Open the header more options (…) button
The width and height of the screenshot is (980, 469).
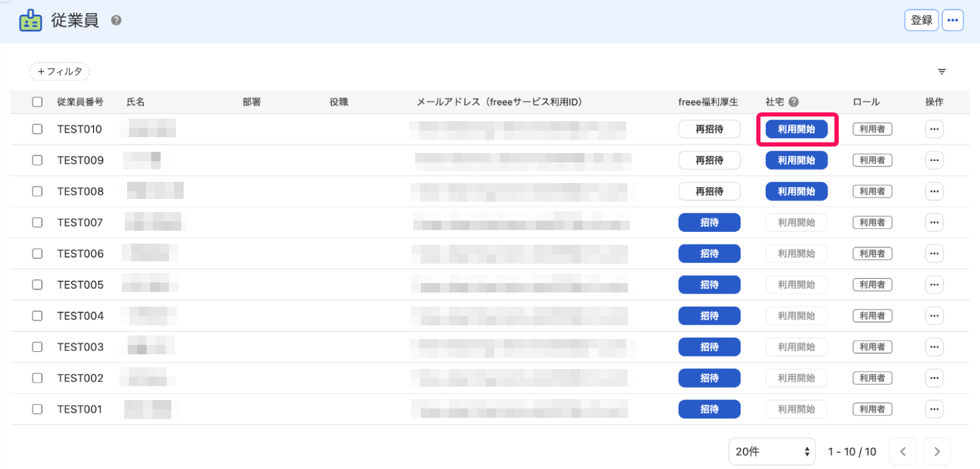952,20
